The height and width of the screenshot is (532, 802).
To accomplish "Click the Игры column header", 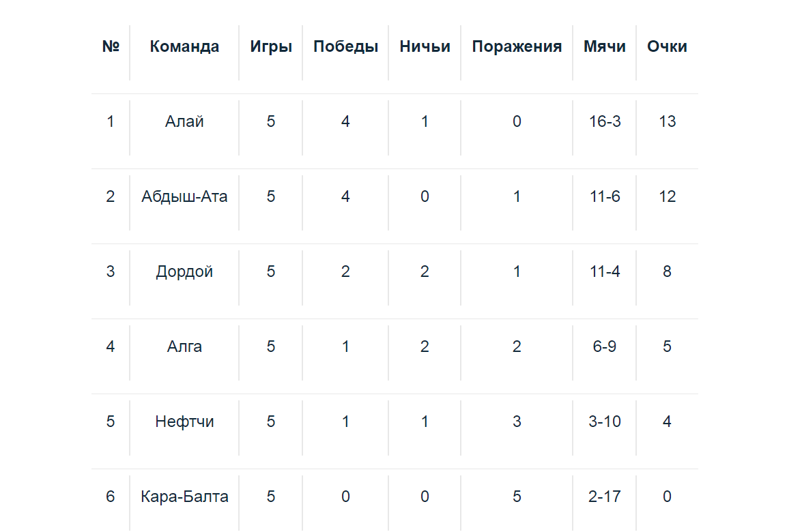I will click(271, 46).
